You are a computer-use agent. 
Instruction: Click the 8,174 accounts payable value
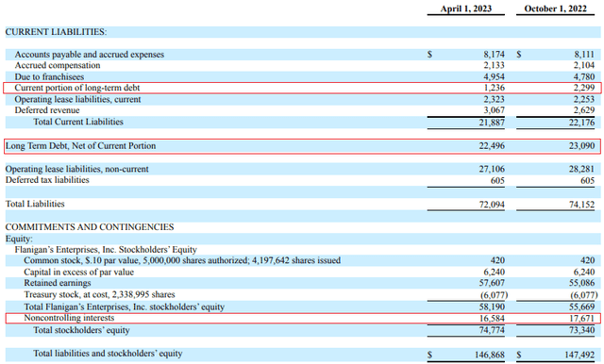coord(494,55)
